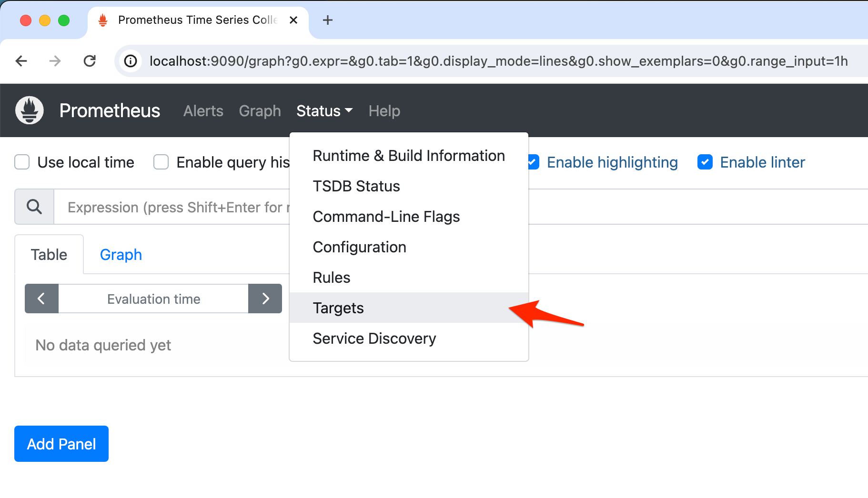
Task: Open Command-Line Flags page
Action: [409, 217]
